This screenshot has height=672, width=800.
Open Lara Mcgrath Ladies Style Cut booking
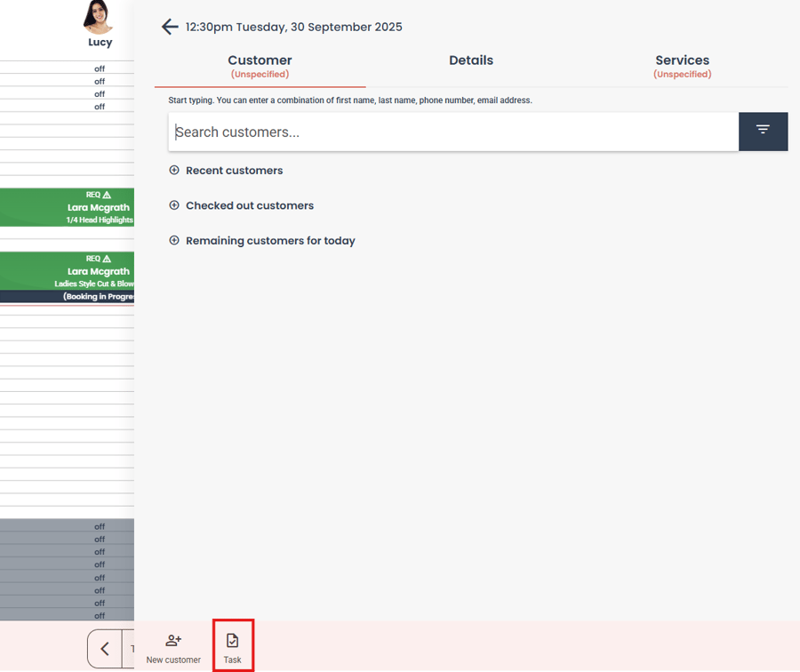click(x=67, y=271)
